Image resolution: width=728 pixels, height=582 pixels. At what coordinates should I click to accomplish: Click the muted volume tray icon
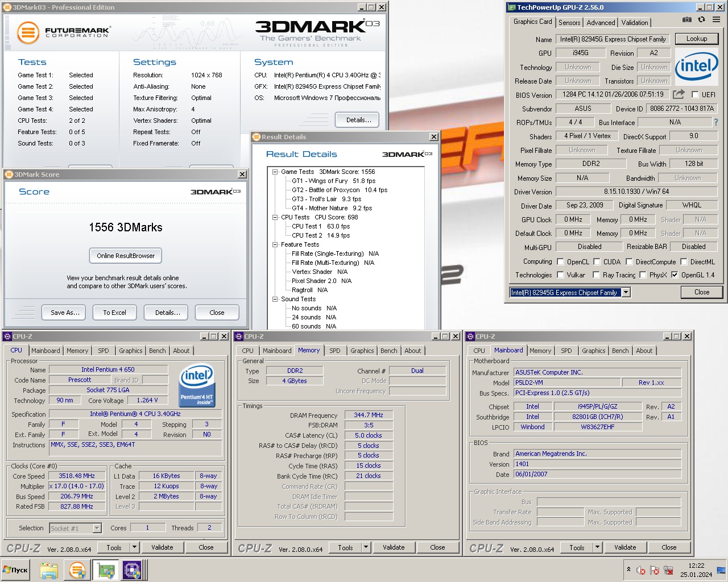click(641, 570)
